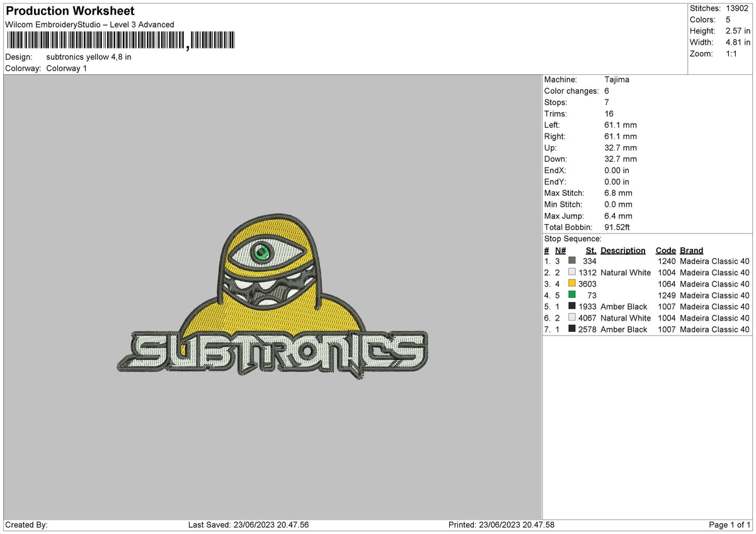
Task: Expand the Colorway 1 selection
Action: [66, 69]
